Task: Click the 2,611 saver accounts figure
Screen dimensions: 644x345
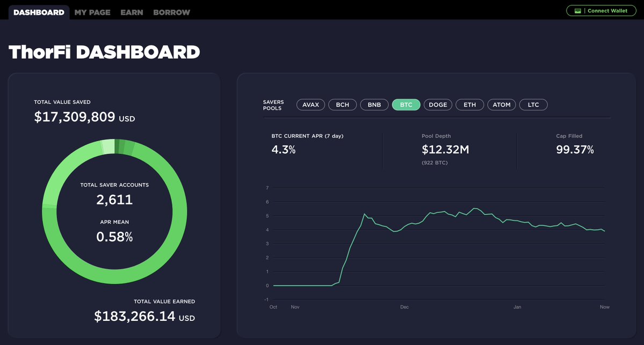Action: [x=114, y=200]
